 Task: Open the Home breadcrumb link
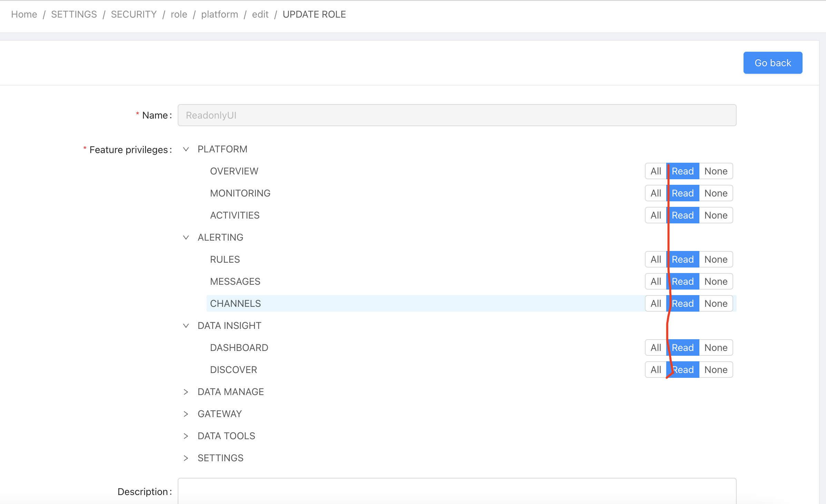tap(24, 14)
